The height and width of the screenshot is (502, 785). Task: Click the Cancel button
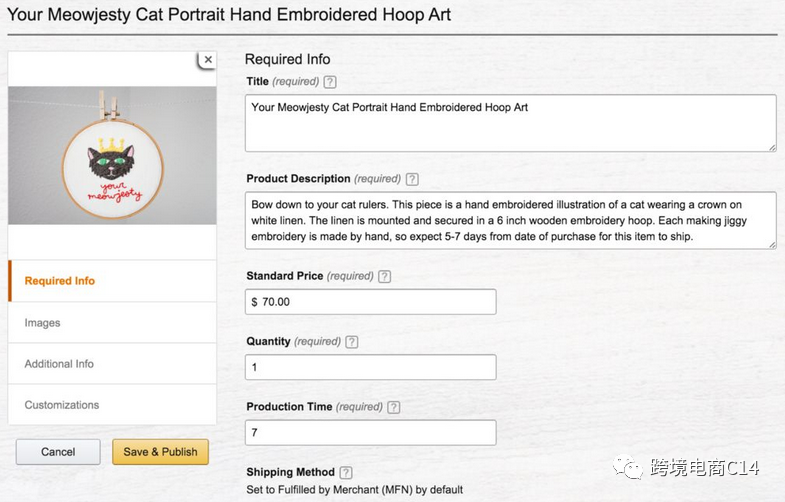coord(58,452)
